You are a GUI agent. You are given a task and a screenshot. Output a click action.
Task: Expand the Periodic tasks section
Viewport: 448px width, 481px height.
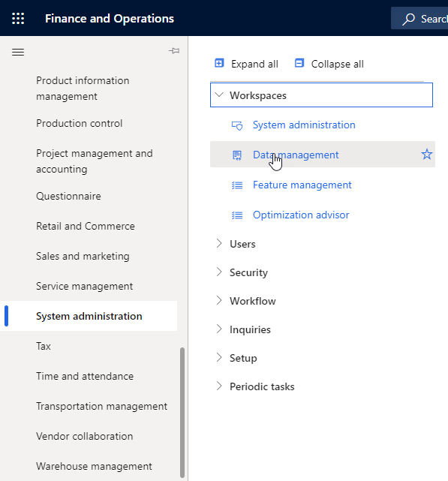click(x=219, y=386)
